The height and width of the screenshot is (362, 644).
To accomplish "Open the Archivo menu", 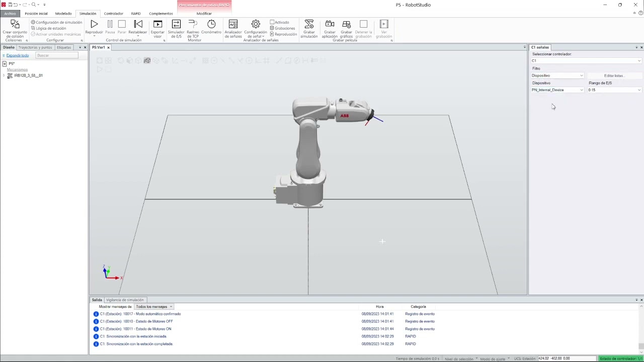I will click(x=10, y=14).
